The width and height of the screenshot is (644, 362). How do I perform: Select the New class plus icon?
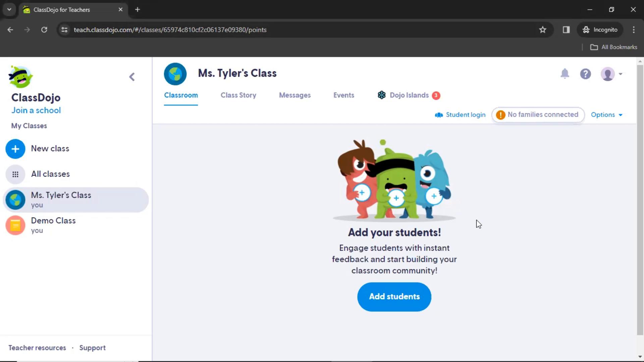coord(15,148)
